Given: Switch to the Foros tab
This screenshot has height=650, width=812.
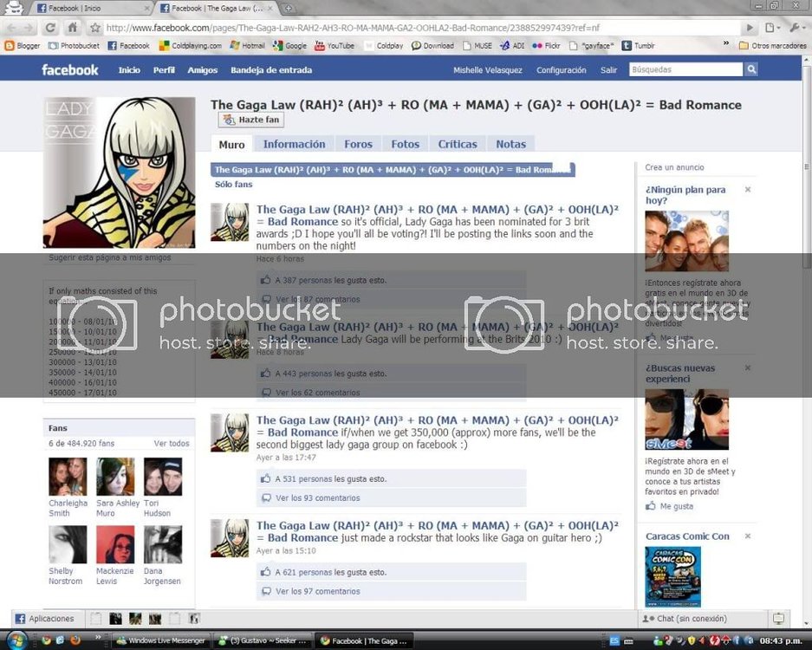Looking at the screenshot, I should click(x=359, y=144).
